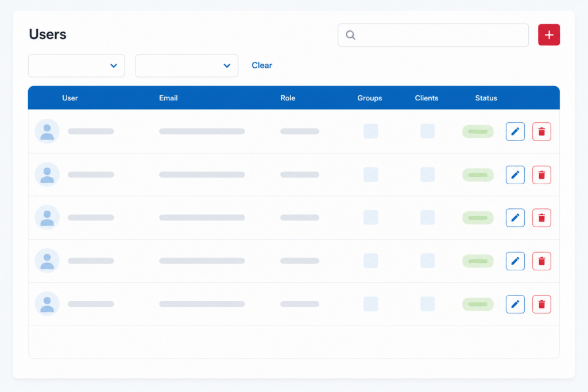Sort by the Clients column header

427,98
